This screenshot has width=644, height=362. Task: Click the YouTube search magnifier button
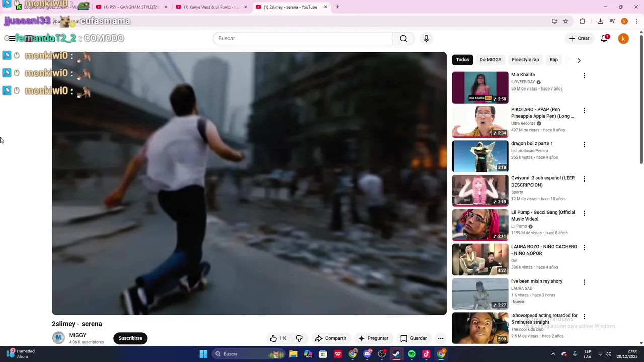(404, 39)
